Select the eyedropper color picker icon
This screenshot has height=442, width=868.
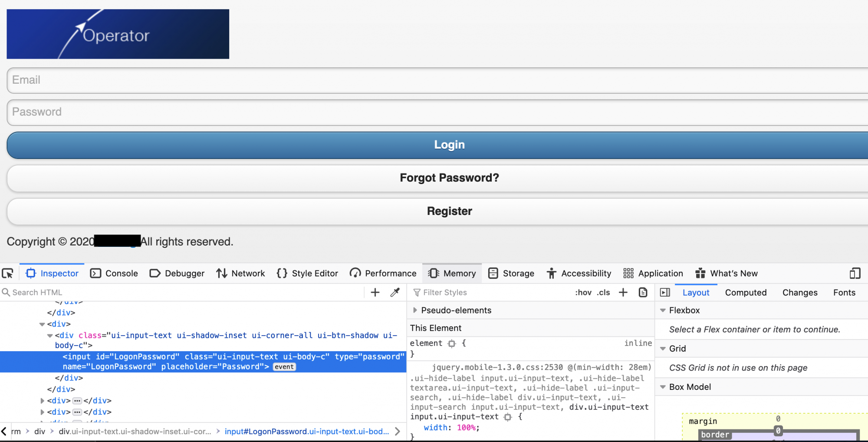pos(395,292)
